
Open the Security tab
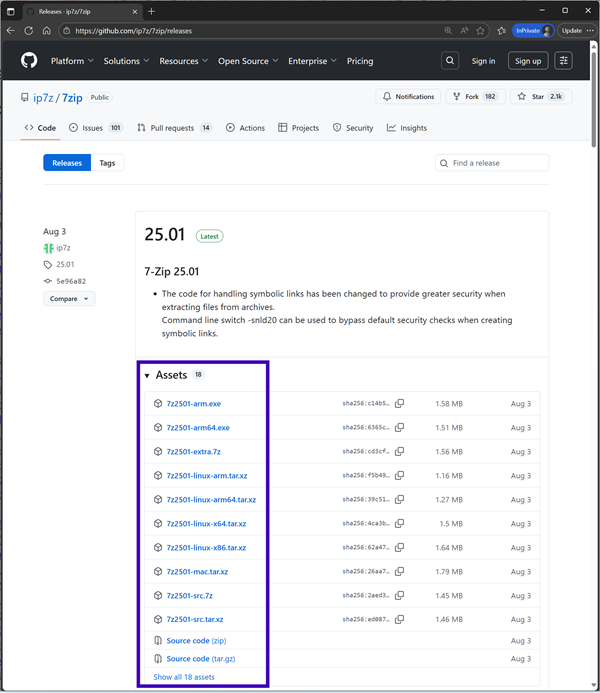[x=353, y=128]
